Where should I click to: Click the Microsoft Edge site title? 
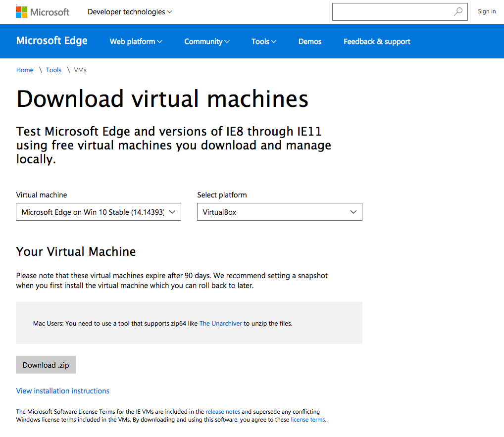click(x=52, y=41)
